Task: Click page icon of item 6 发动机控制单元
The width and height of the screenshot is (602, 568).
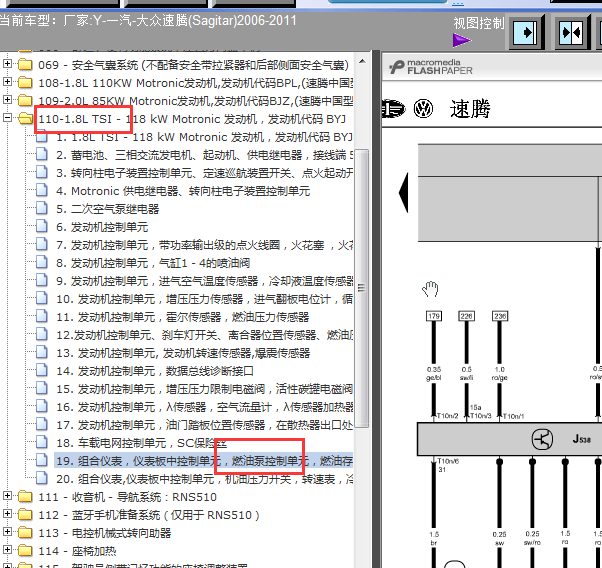Action: point(41,226)
